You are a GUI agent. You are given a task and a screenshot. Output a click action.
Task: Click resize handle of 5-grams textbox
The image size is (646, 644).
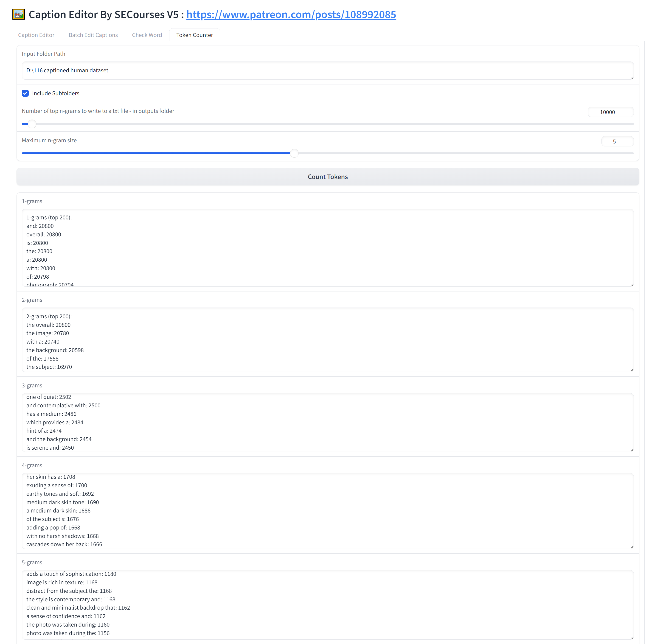tap(631, 638)
